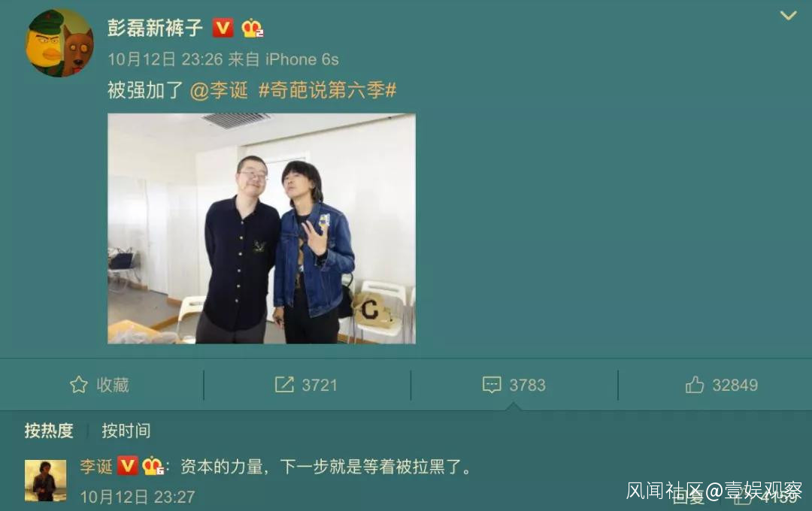Open 彭磊新裤子 profile name link
Screen dimensions: 812x511
(155, 28)
